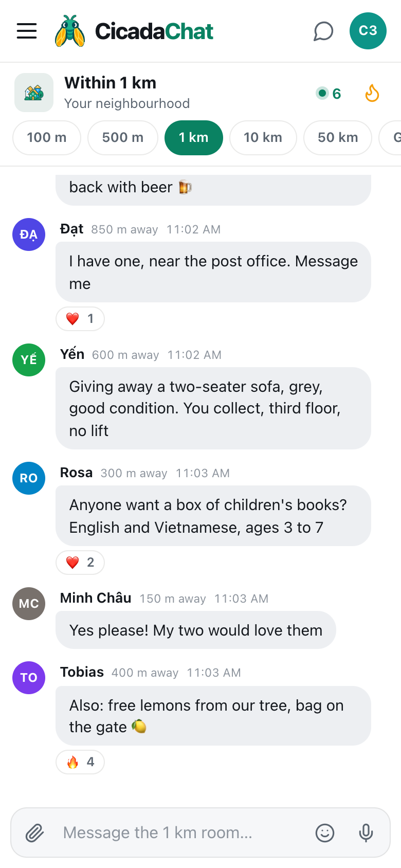
Task: Click Minh Châu's MC avatar
Action: pos(29,604)
